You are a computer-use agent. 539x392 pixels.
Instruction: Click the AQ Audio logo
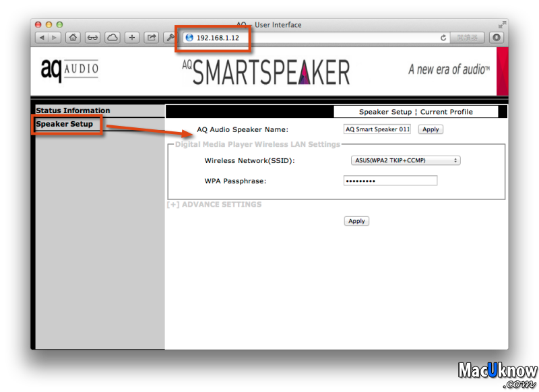coord(69,69)
